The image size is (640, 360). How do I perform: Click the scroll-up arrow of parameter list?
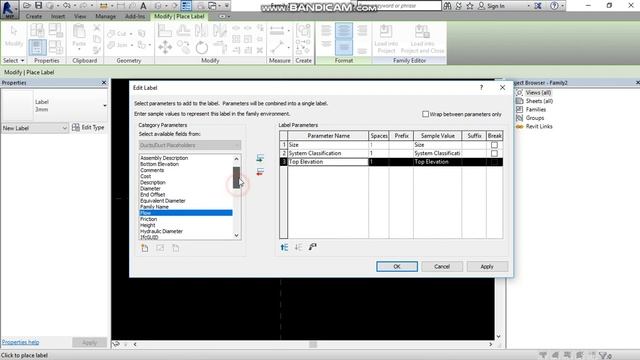click(x=236, y=158)
